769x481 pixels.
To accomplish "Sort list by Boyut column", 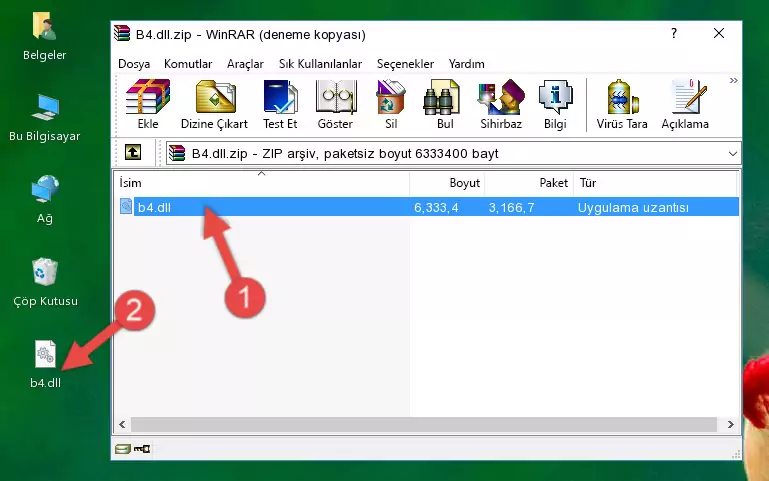I will (447, 183).
